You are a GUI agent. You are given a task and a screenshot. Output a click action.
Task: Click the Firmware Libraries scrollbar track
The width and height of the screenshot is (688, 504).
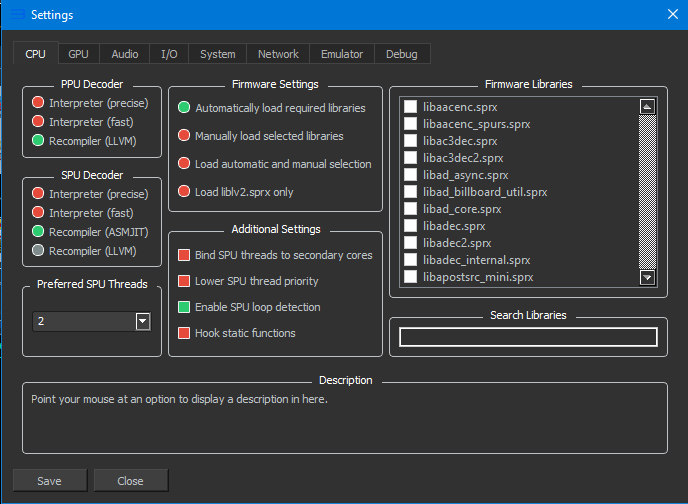click(648, 192)
